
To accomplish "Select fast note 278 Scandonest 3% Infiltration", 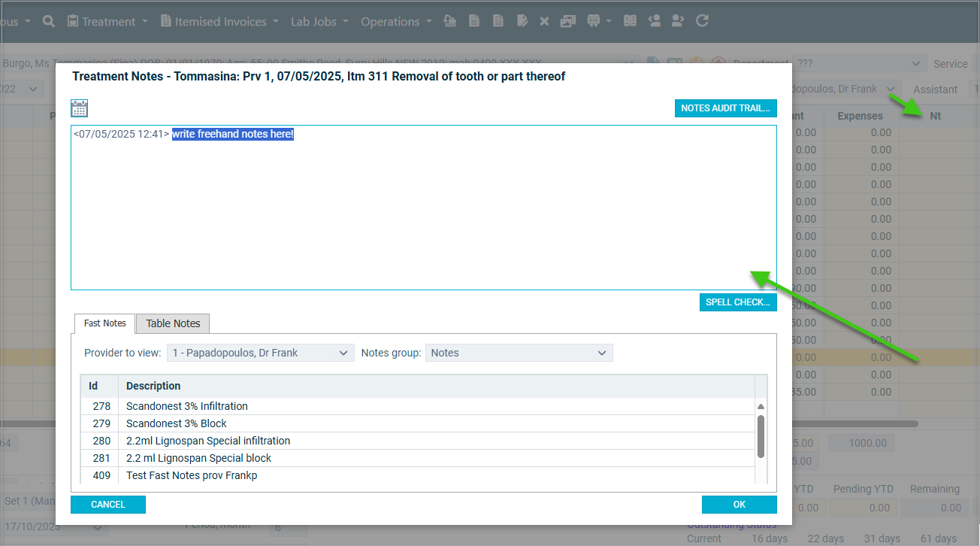I will point(418,406).
